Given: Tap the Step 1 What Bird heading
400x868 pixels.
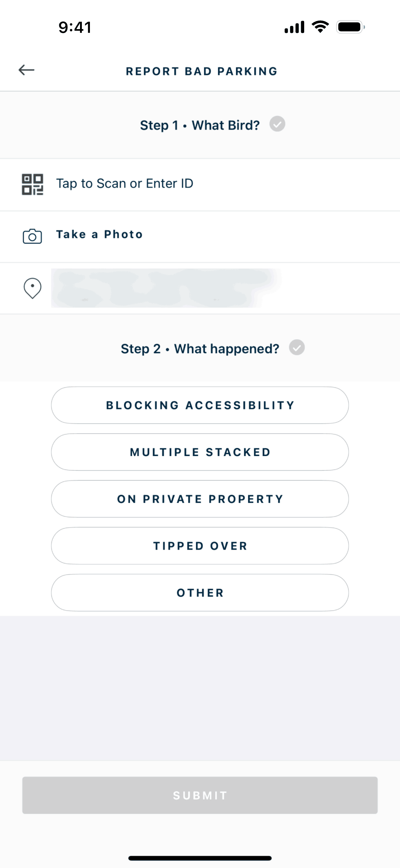Looking at the screenshot, I should click(x=200, y=125).
